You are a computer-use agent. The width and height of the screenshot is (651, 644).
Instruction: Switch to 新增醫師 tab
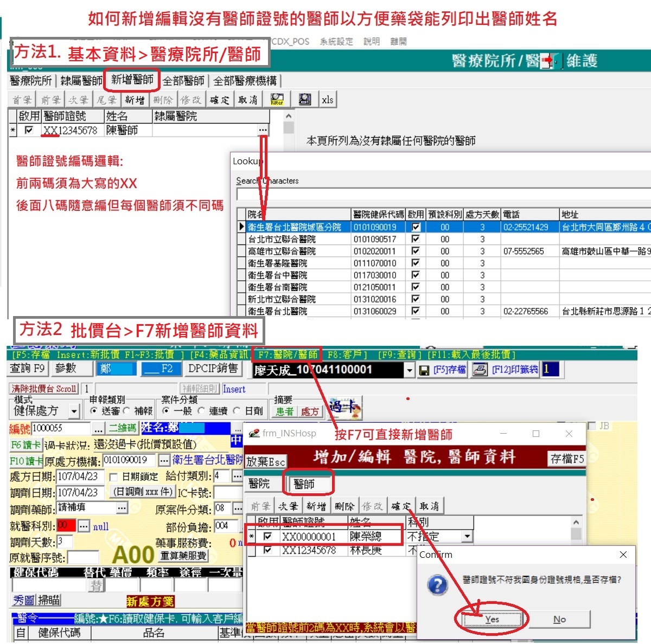click(x=132, y=80)
